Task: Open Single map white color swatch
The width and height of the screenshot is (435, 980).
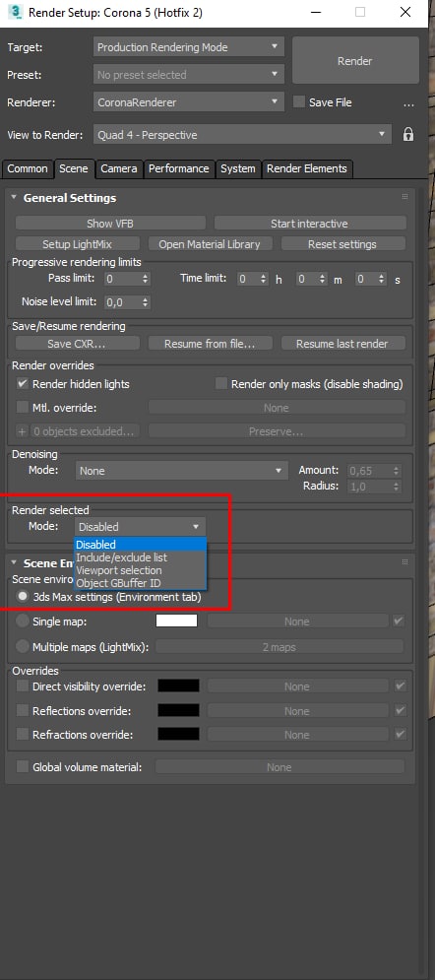Action: (176, 621)
